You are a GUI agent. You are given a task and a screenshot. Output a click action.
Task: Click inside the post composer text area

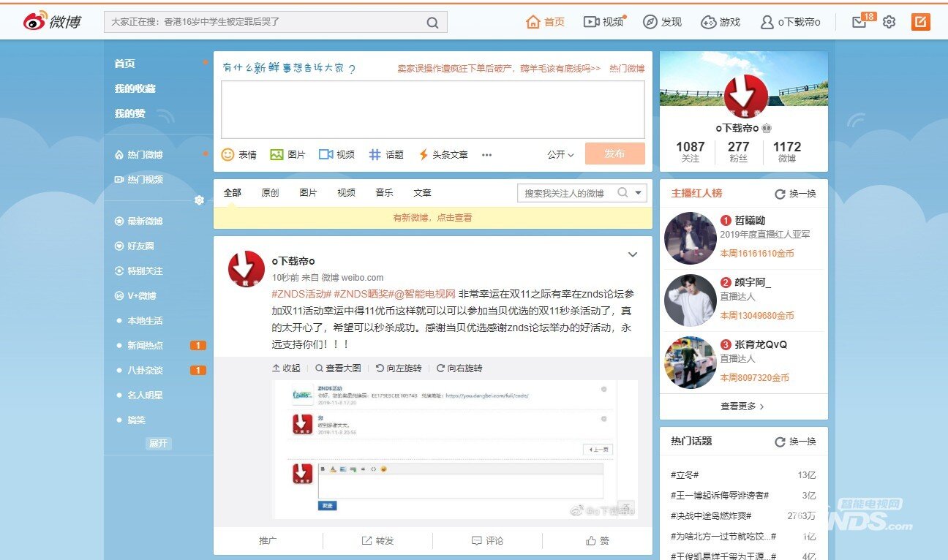pos(433,110)
